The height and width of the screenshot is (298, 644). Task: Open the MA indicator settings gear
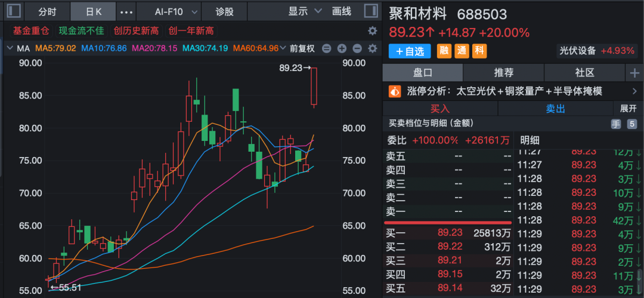coord(373,48)
